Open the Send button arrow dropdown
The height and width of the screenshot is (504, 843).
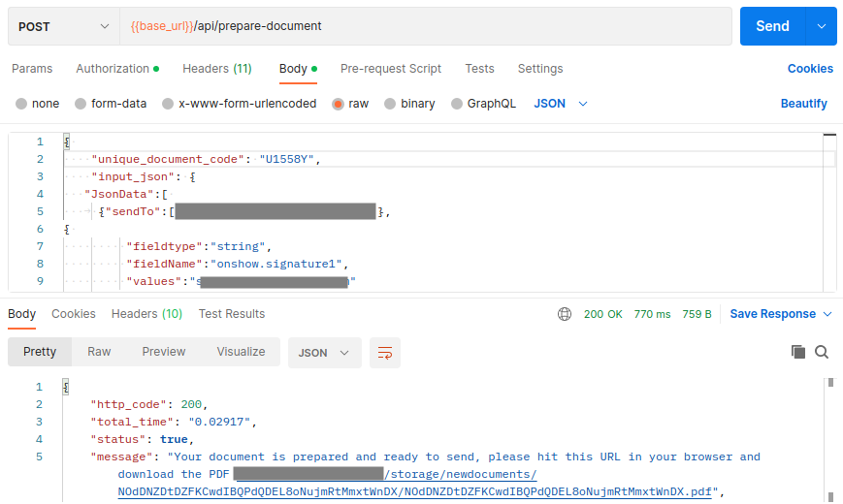(x=821, y=26)
